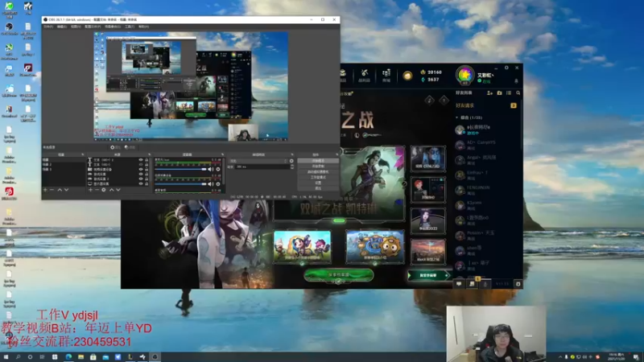
Task: Toggle League voice microphone icon
Action: tap(485, 284)
